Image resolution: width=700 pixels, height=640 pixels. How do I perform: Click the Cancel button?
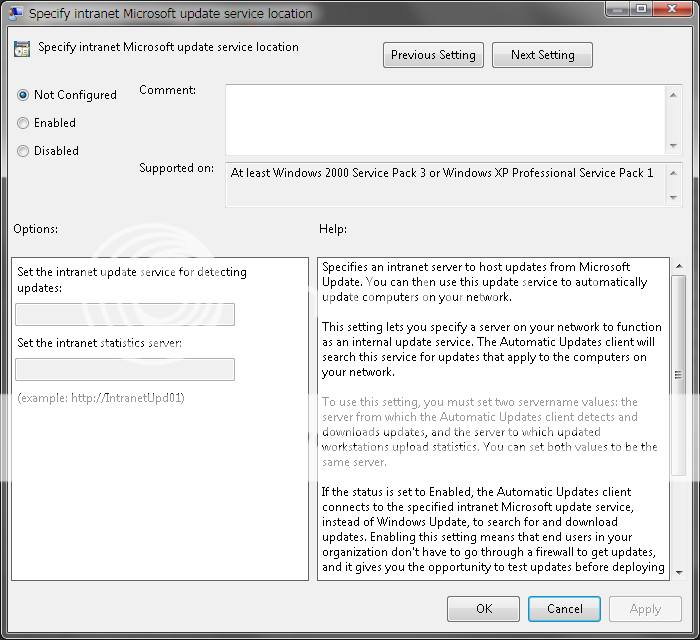pyautogui.click(x=564, y=609)
